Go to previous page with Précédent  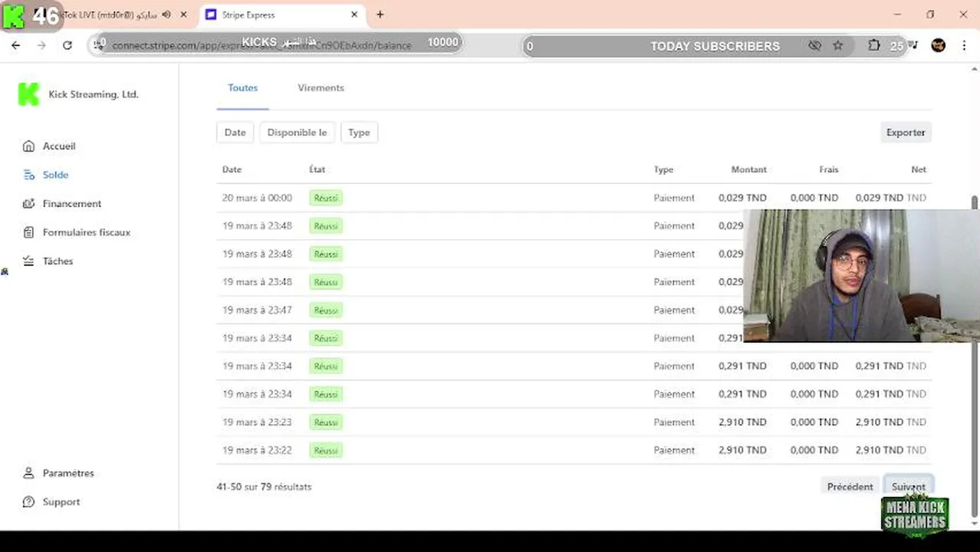850,487
